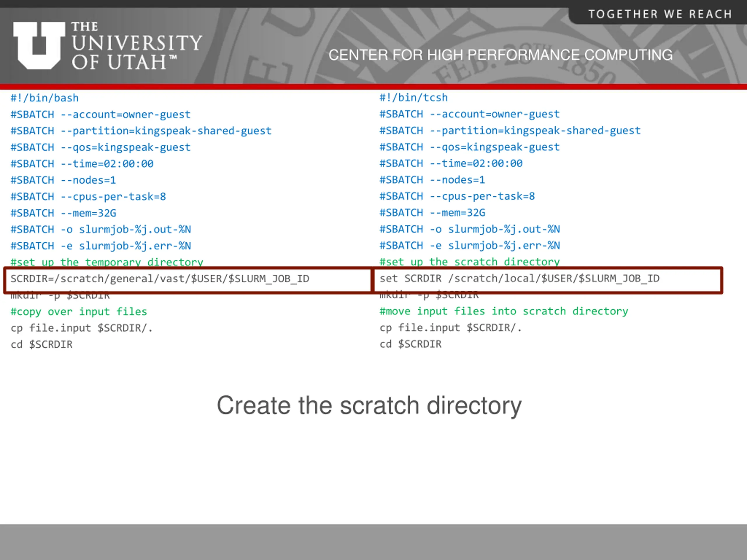
Task: Click the tcsh -o slurmjob-%j.out-%N line
Action: point(470,229)
